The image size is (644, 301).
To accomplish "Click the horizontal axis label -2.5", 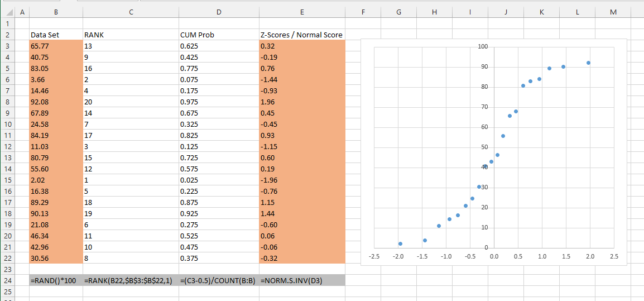I will [x=374, y=256].
